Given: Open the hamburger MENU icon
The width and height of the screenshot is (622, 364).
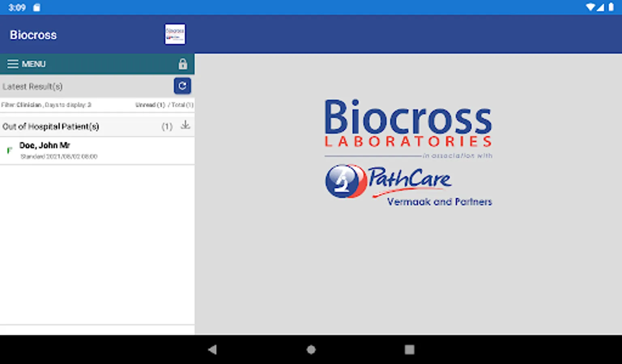Looking at the screenshot, I should click(13, 64).
